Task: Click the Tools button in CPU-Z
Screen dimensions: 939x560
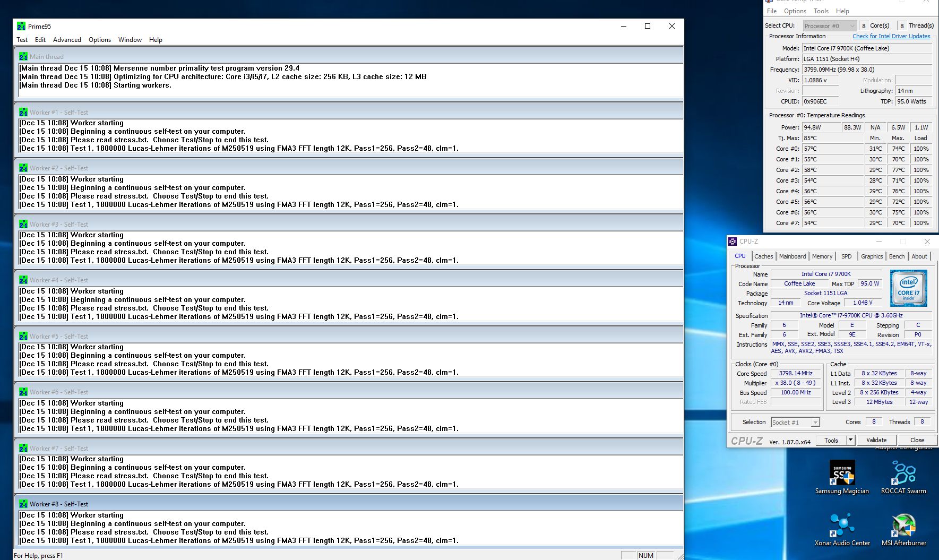Action: (x=831, y=440)
